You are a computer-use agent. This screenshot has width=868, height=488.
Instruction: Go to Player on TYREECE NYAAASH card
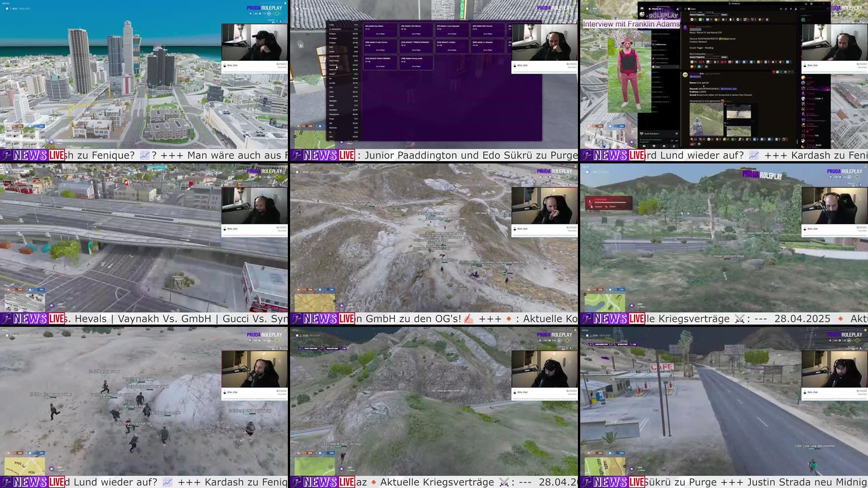point(416,50)
